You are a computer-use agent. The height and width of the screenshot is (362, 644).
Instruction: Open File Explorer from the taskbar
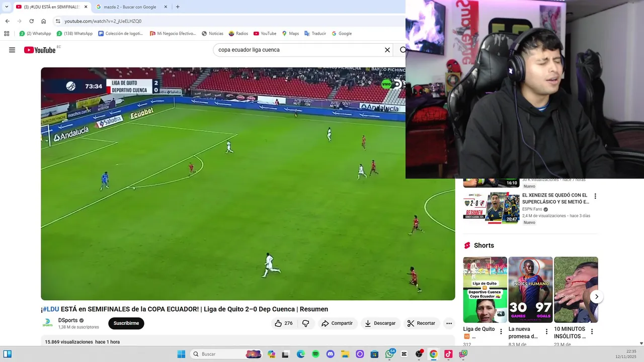pyautogui.click(x=345, y=354)
